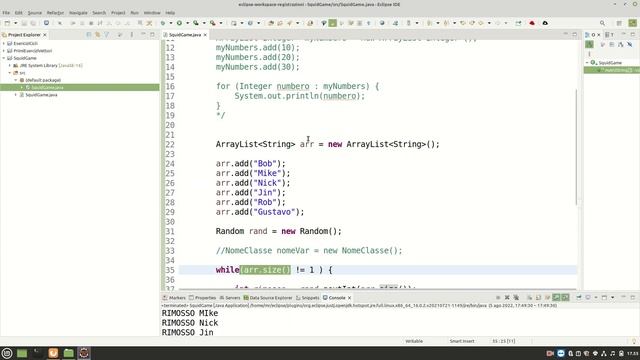The image size is (640, 360).
Task: Collapse the src folder node
Action: pyautogui.click(x=10, y=73)
